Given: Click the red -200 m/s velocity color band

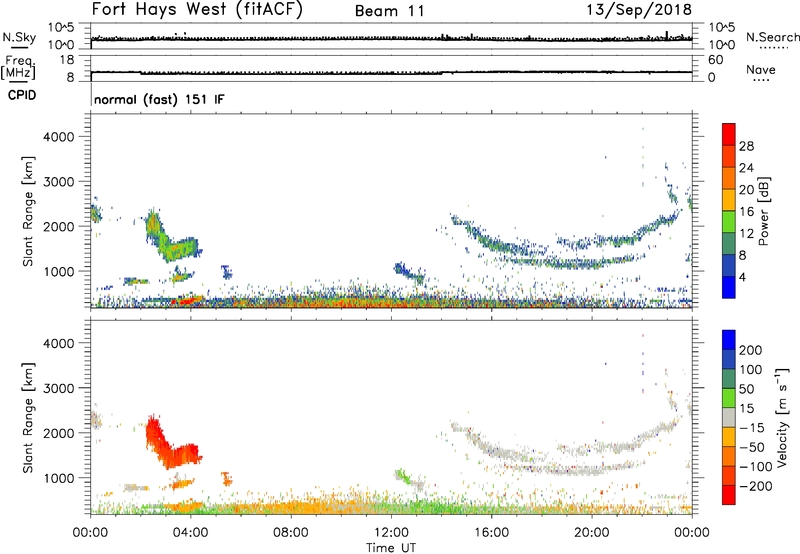Looking at the screenshot, I should point(729,495).
